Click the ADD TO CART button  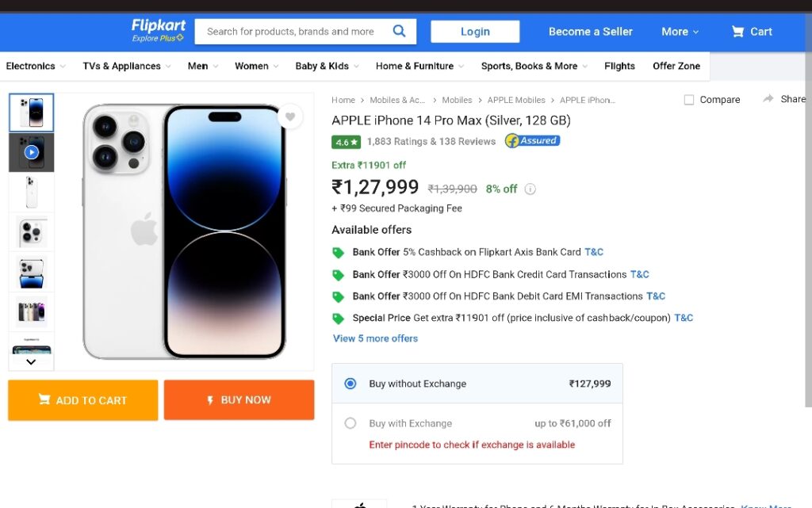click(82, 400)
